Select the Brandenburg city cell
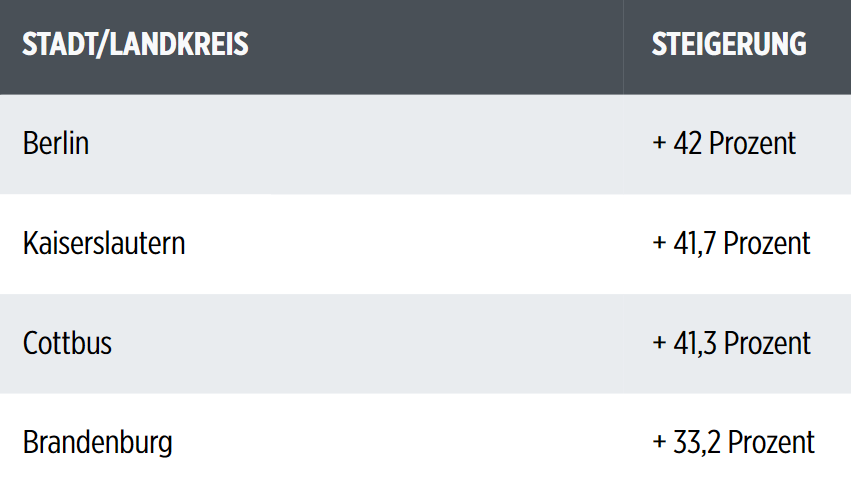Viewport: 851px width, 488px height. [x=98, y=443]
